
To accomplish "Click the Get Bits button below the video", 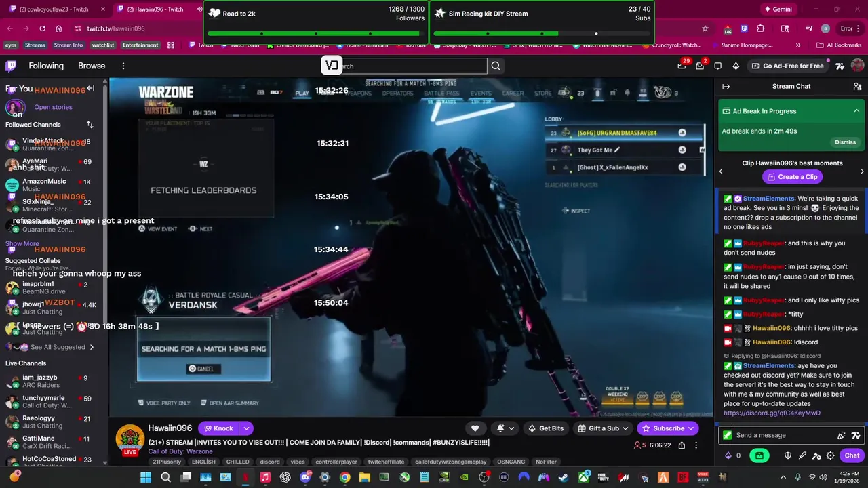I will pyautogui.click(x=546, y=428).
